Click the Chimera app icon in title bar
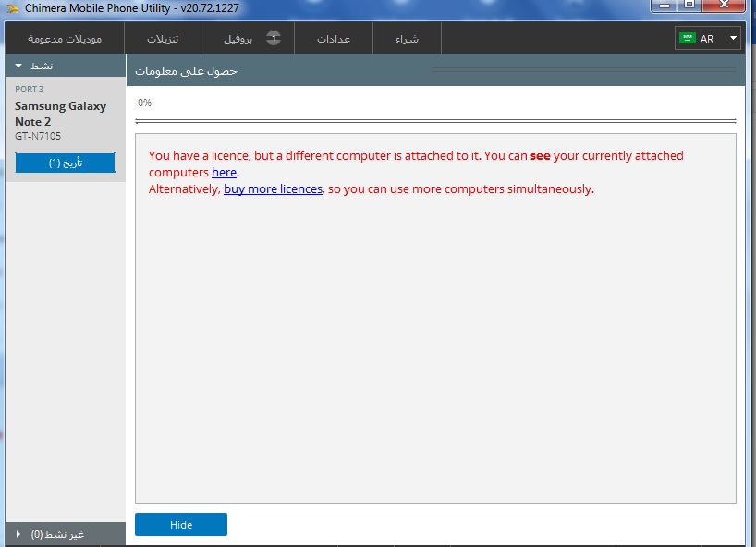This screenshot has width=756, height=547. coord(13,8)
